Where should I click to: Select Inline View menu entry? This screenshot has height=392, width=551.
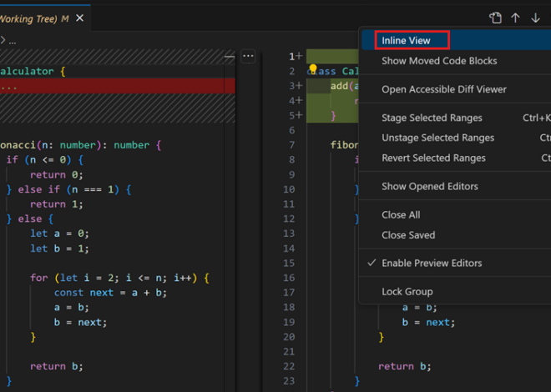coord(456,40)
